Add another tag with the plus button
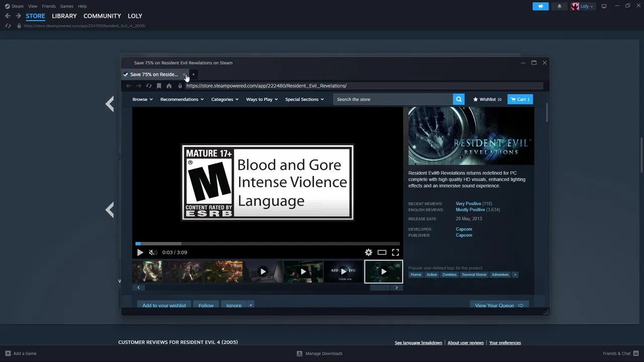Viewport: 644px width, 362px height. tap(515, 275)
